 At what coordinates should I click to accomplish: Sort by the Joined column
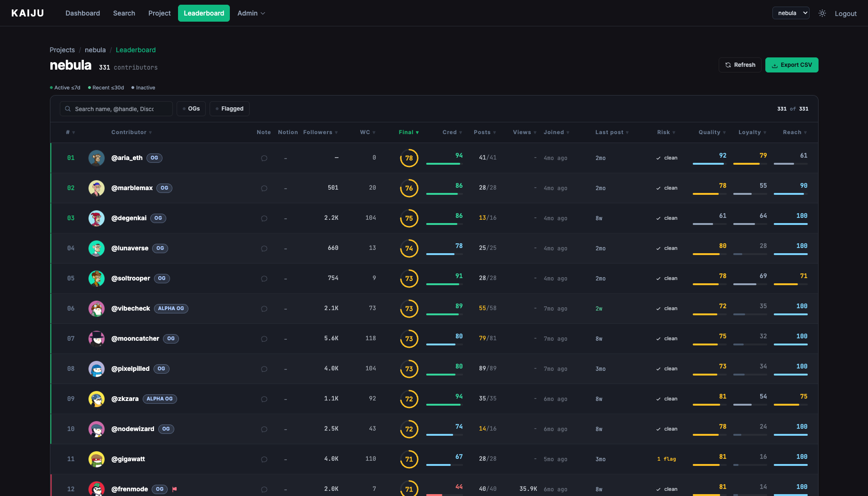click(556, 132)
